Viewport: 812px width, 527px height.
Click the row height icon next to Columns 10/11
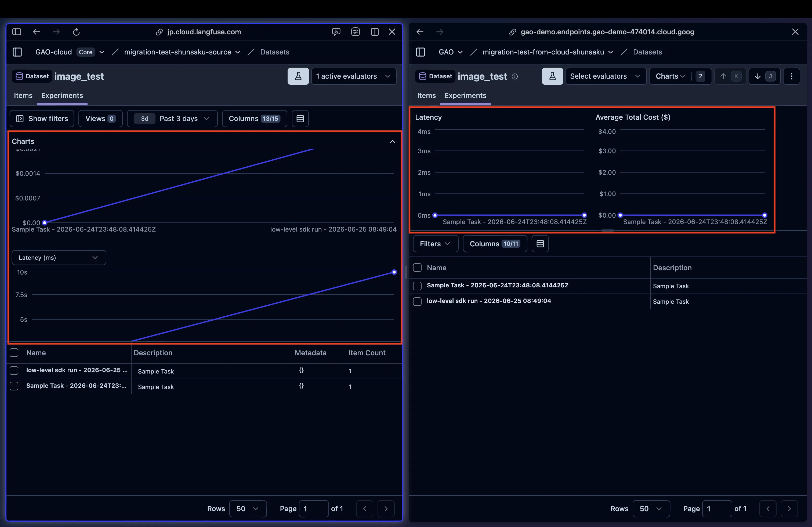[540, 244]
